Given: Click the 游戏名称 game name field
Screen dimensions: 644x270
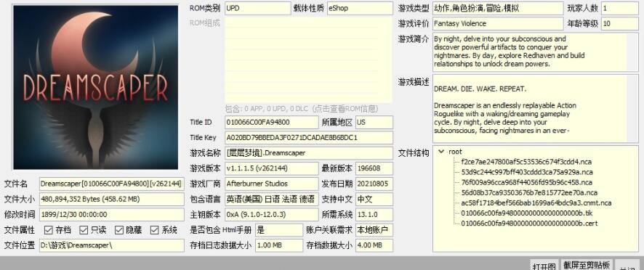Looking at the screenshot, I should click(x=308, y=152).
